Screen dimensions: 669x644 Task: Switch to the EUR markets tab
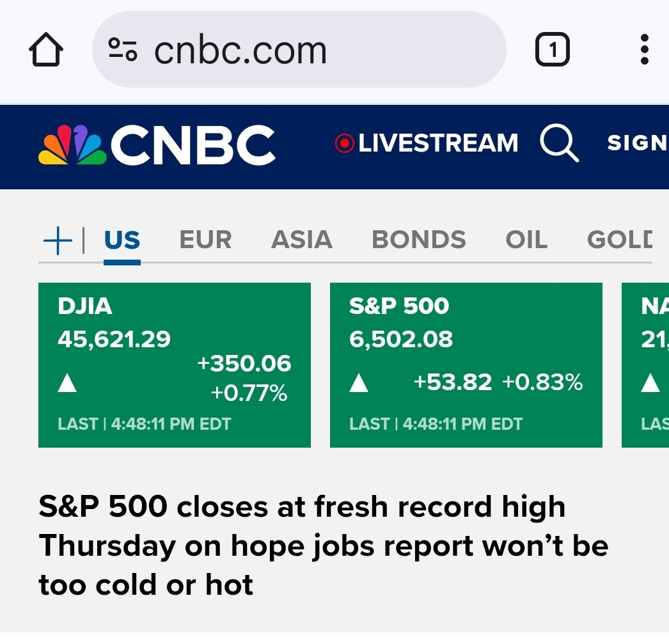tap(206, 240)
